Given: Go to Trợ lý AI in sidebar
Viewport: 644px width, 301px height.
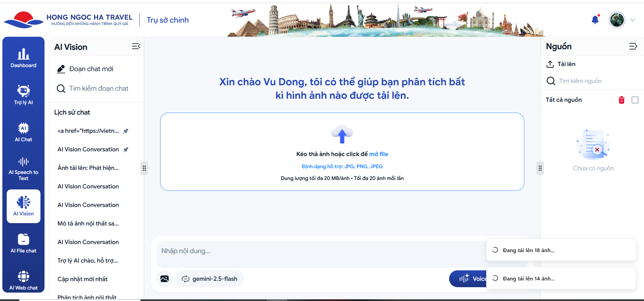Looking at the screenshot, I should click(x=23, y=95).
